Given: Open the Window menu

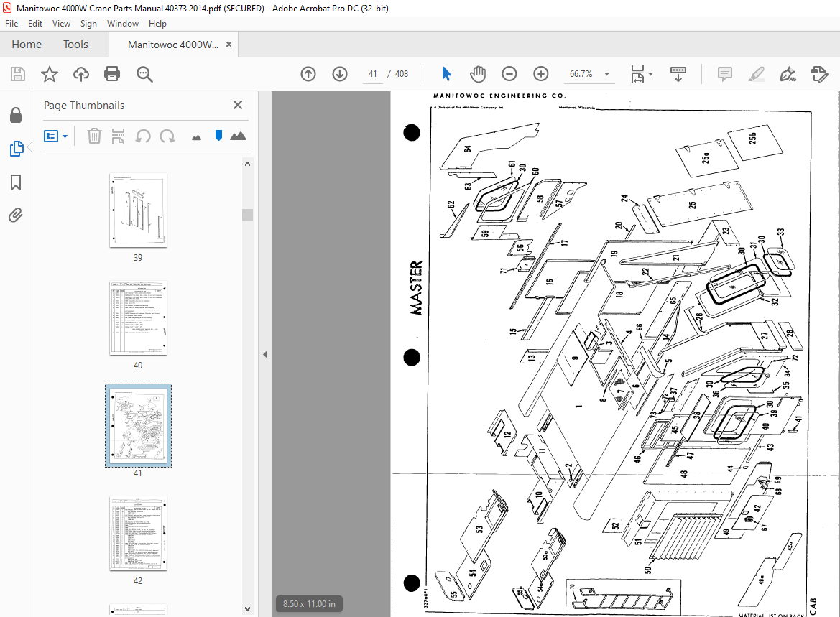Looking at the screenshot, I should coord(123,24).
